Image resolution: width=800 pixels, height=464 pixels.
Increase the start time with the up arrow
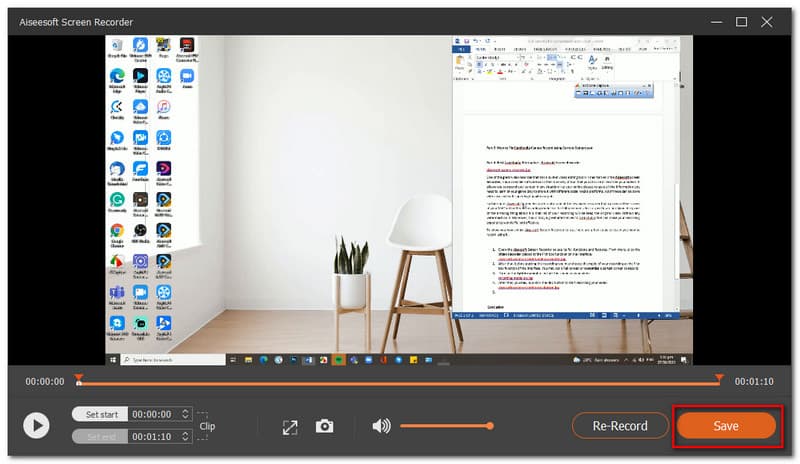(184, 411)
